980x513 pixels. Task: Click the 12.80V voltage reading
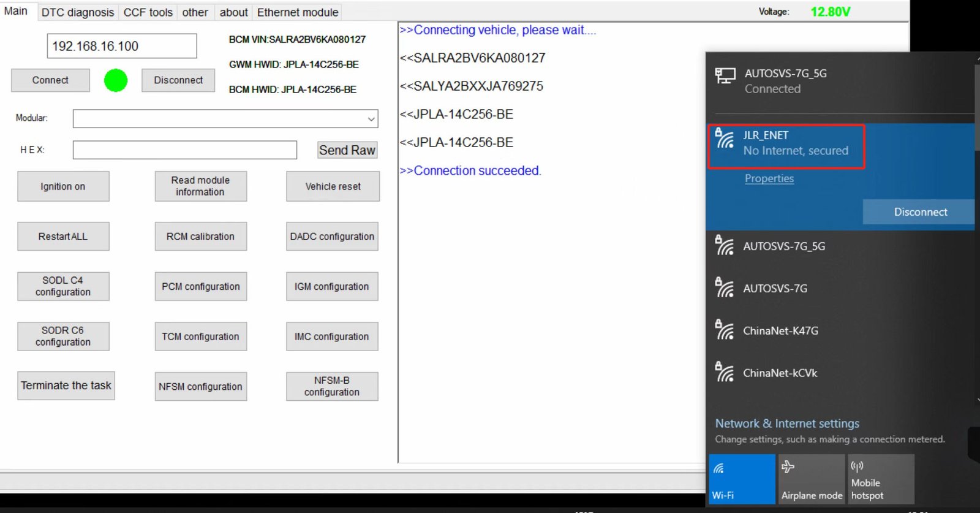[x=831, y=12]
